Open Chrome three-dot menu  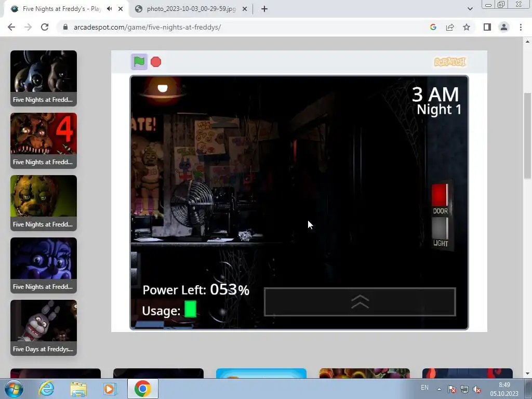(521, 27)
